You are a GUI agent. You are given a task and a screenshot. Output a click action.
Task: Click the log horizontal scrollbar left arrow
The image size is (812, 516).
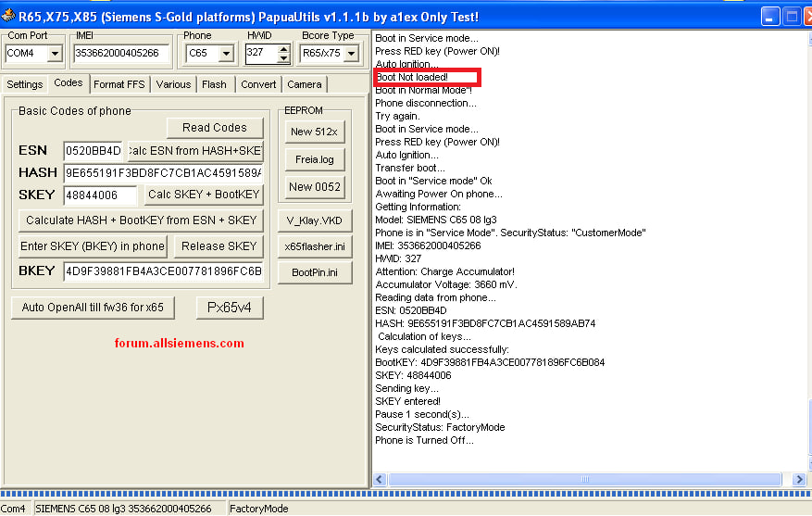point(380,479)
